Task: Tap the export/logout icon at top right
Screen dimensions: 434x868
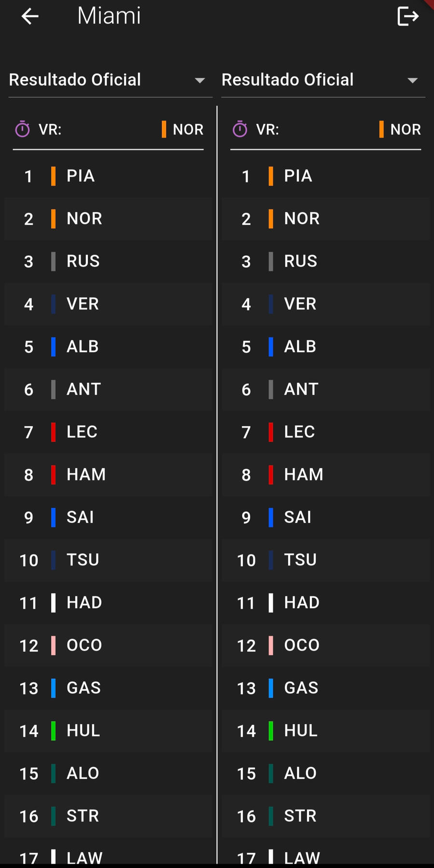Action: tap(407, 16)
